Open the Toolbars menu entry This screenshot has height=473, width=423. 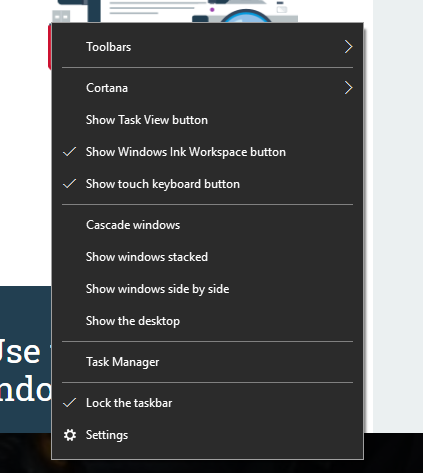click(207, 47)
